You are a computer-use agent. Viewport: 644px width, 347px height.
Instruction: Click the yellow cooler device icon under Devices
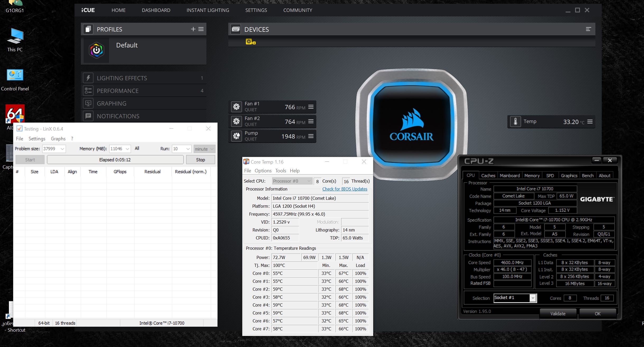click(x=250, y=41)
